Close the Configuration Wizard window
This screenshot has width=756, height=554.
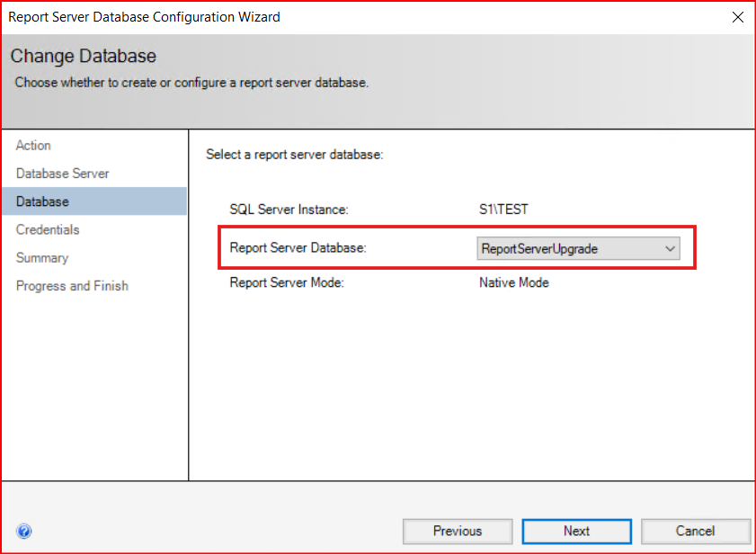tap(738, 16)
